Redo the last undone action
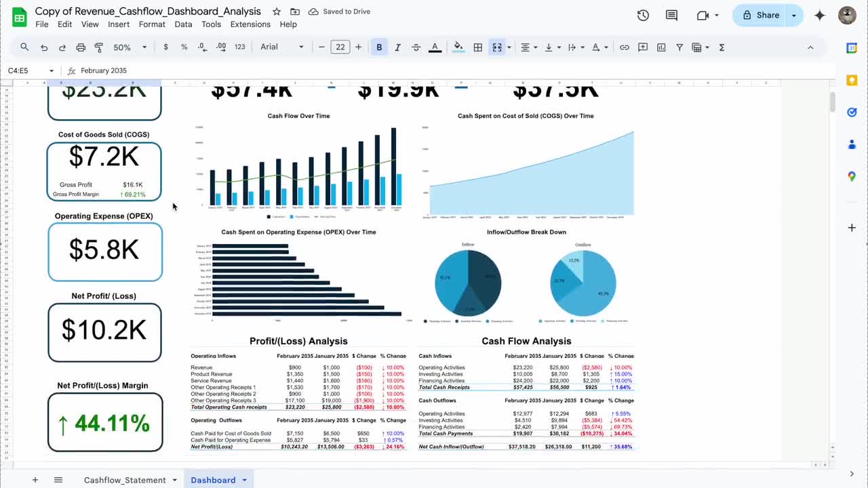The height and width of the screenshot is (488, 868). click(x=62, y=47)
